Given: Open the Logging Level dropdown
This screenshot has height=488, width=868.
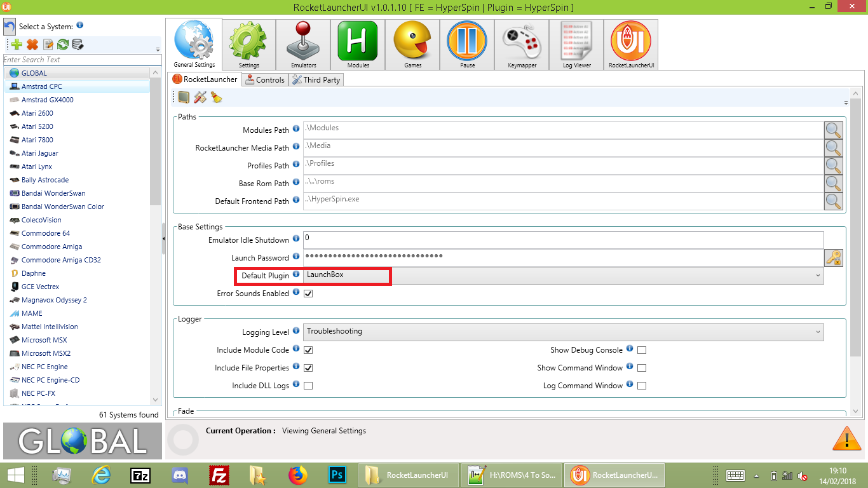Looking at the screenshot, I should (563, 332).
